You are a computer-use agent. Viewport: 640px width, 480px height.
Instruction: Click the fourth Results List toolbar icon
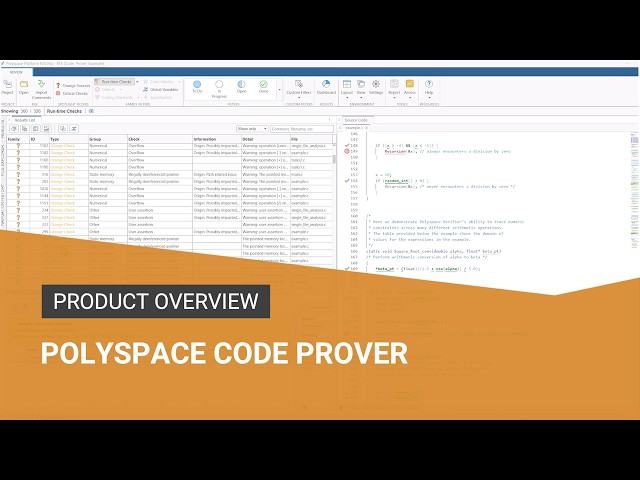point(47,129)
